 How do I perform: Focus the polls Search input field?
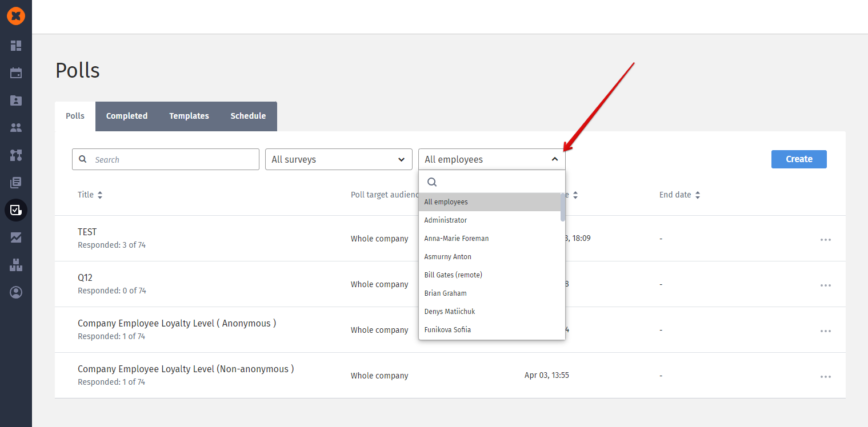166,159
